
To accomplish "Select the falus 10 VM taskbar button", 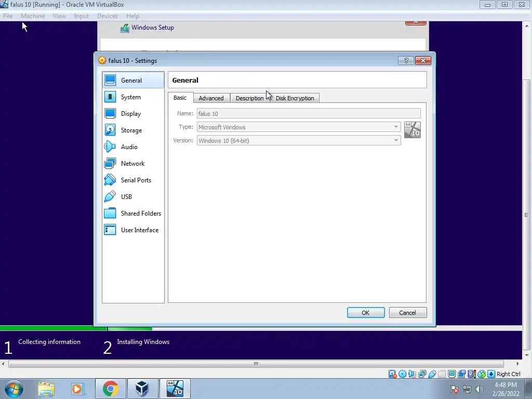I will pos(175,389).
